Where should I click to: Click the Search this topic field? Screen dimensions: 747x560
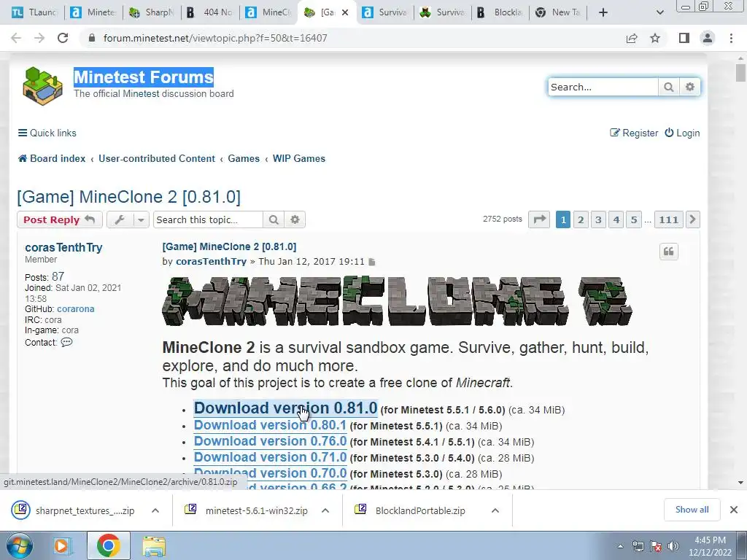pyautogui.click(x=208, y=219)
